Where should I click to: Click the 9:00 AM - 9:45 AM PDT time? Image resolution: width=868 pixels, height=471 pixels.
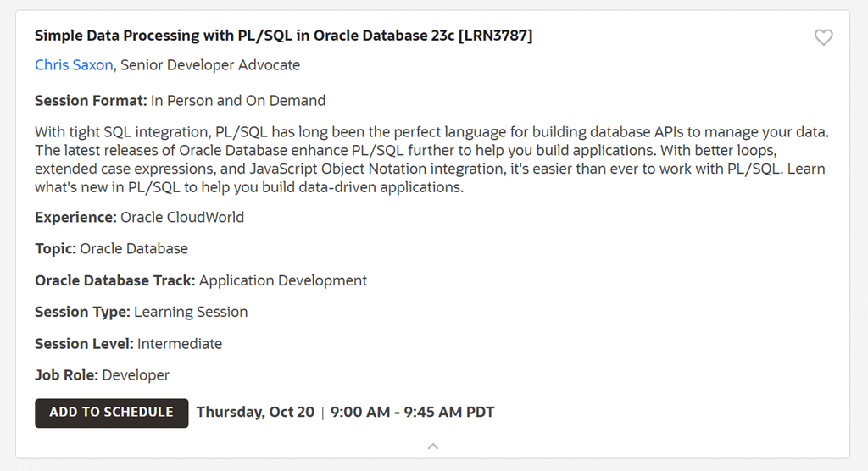point(412,413)
